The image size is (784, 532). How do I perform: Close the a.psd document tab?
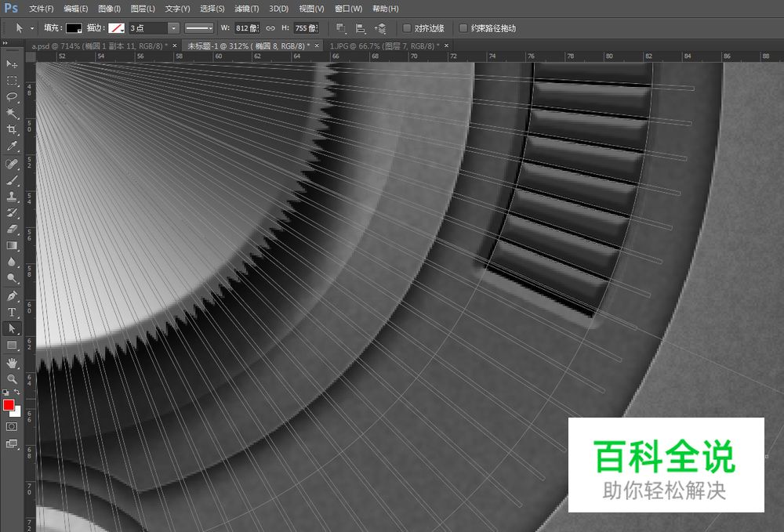point(174,46)
